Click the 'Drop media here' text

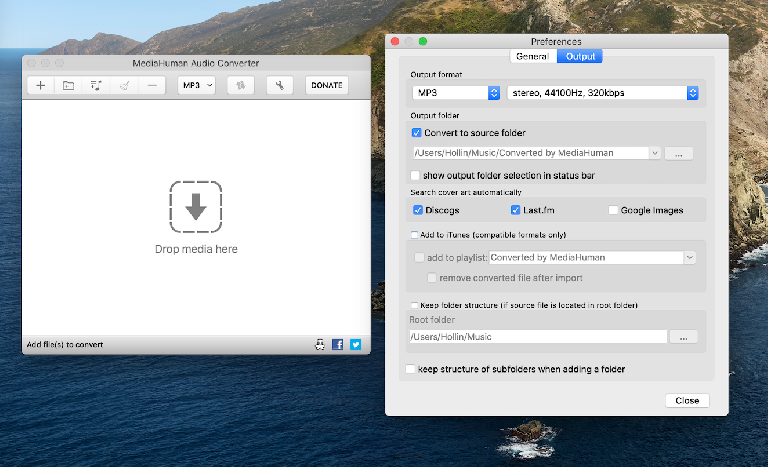click(196, 249)
